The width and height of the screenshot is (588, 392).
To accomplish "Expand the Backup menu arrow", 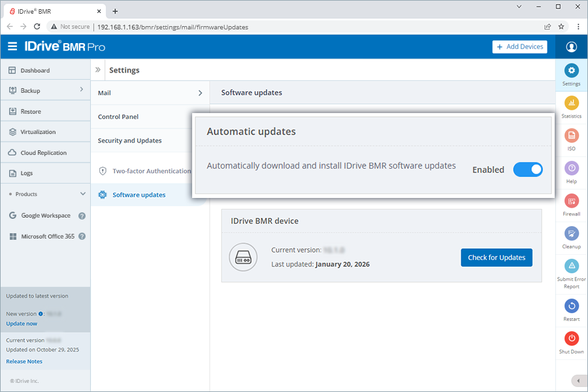I will coord(82,90).
